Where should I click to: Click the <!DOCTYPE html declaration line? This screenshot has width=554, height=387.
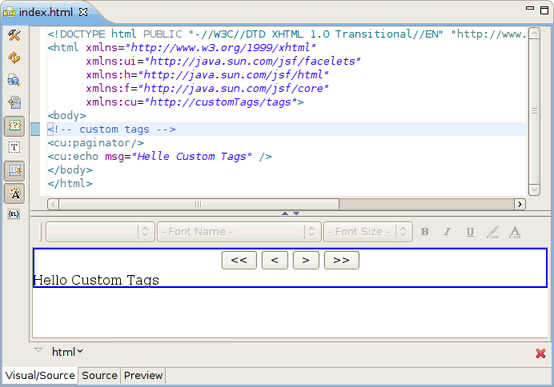(287, 34)
